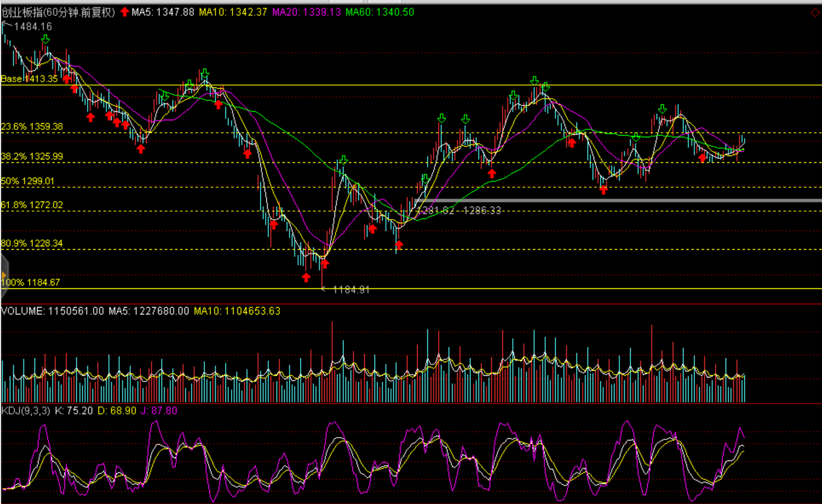Select the 38.2% 1325.99 retracement label
Screen dimensions: 822x504
click(x=32, y=157)
